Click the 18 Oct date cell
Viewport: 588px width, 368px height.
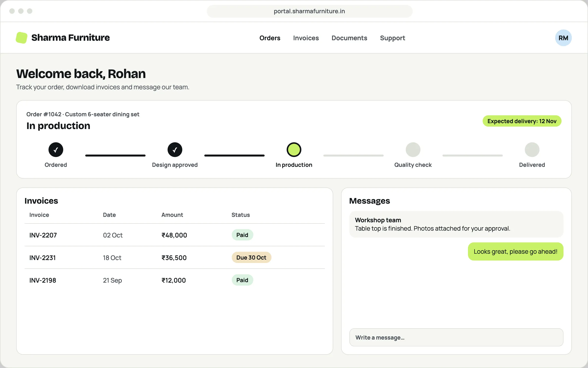(x=112, y=258)
